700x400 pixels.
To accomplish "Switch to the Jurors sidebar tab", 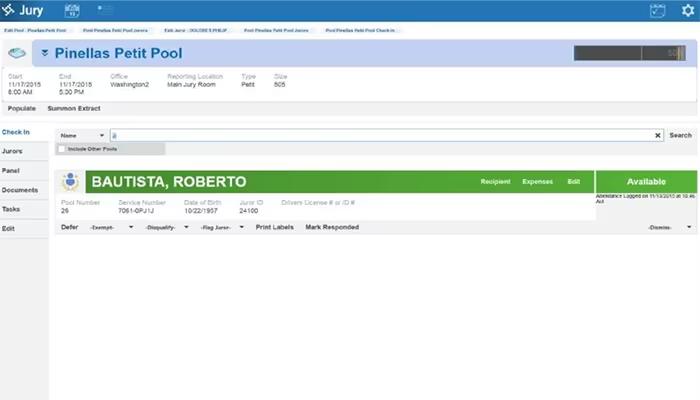I will tap(12, 151).
